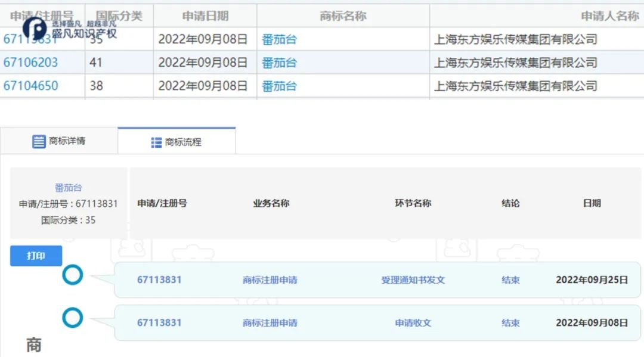Click the 盛凡知识产权 logo icon

[34, 28]
